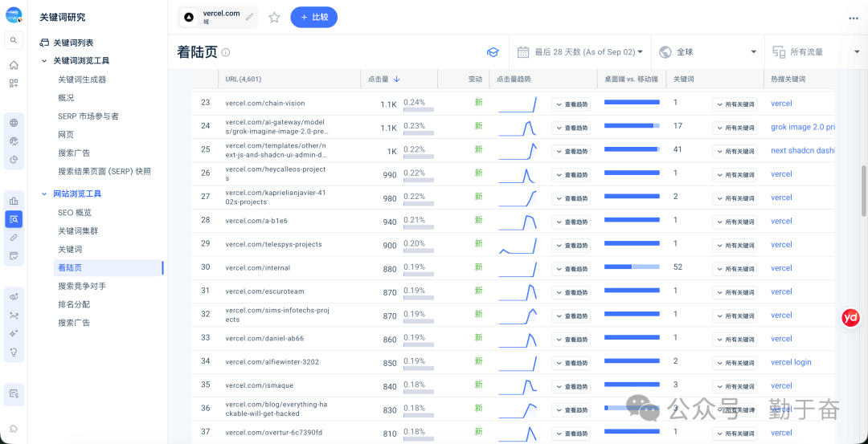Open the puzzle piece extensions icon

[x=14, y=429]
